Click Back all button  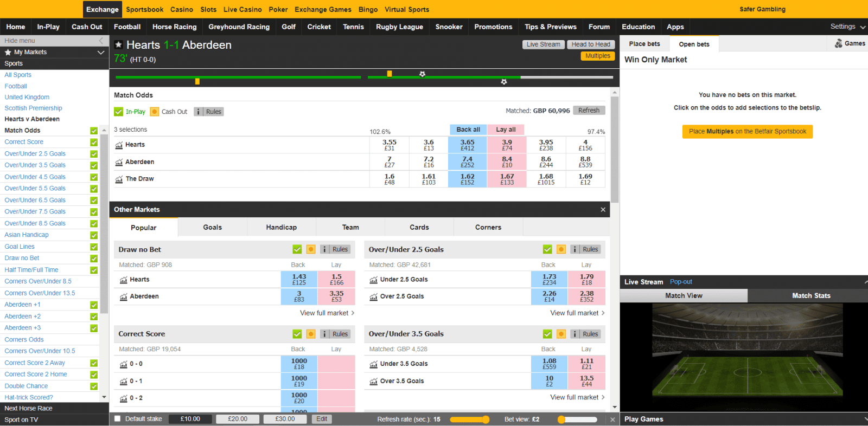tap(468, 130)
